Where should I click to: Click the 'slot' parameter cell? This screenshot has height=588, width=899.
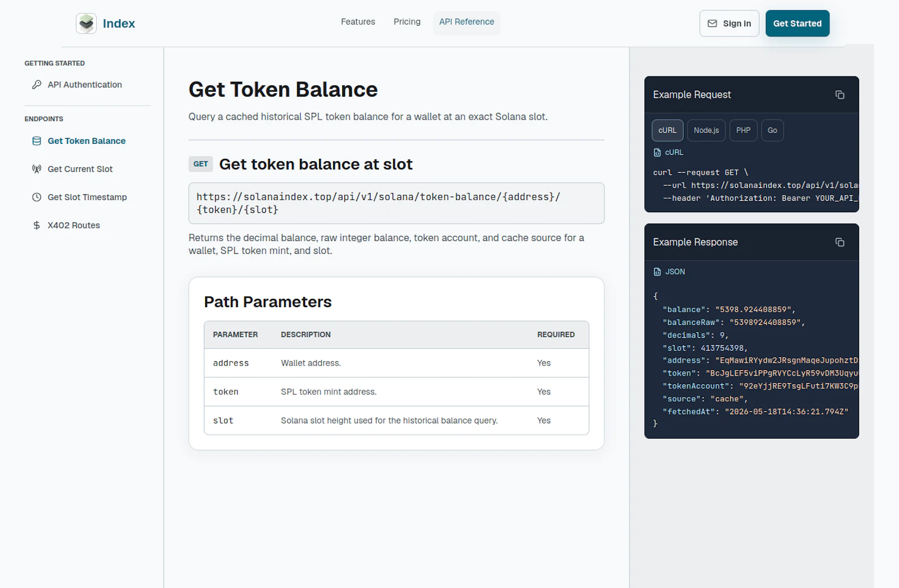223,421
